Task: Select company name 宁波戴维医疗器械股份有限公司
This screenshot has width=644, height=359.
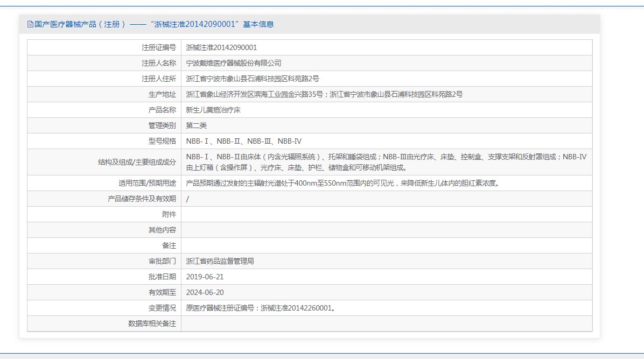Action: [x=234, y=64]
